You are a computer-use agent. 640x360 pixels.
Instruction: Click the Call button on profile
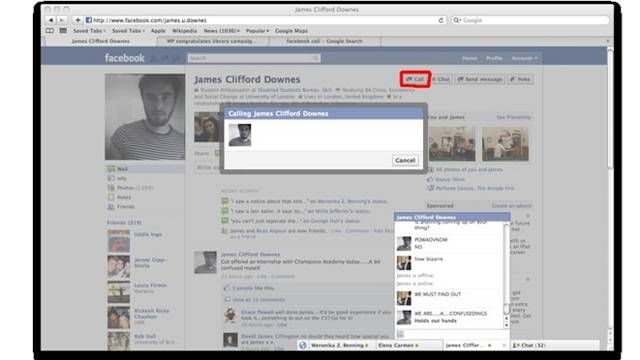[415, 79]
